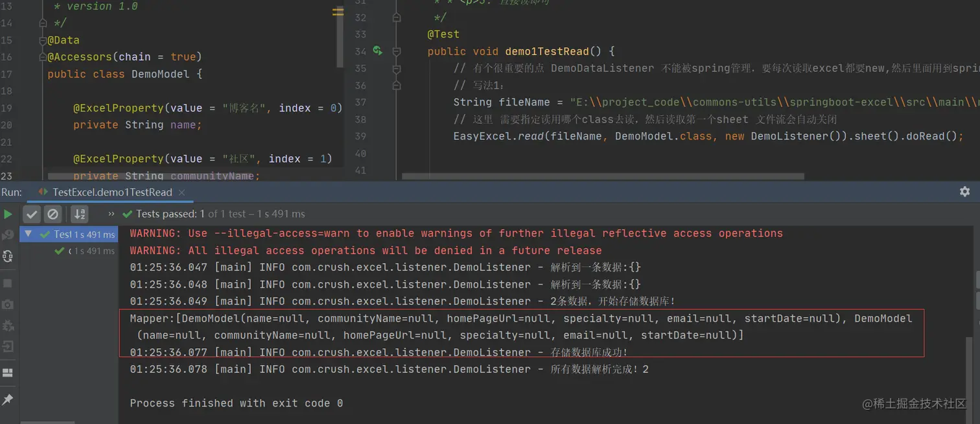The image size is (980, 424).
Task: Click the yellow inspection marker in left editor
Action: point(338,12)
